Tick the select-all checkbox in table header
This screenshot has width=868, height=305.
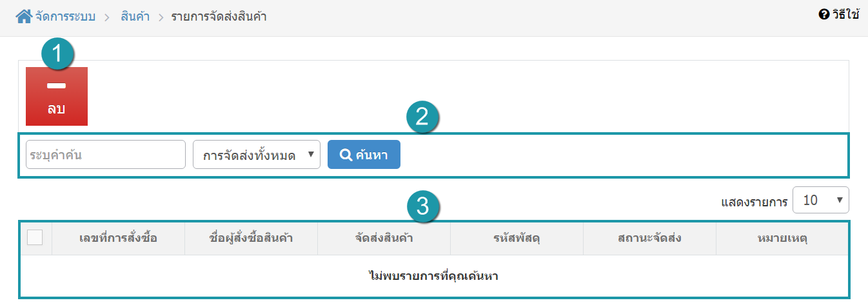[x=35, y=238]
